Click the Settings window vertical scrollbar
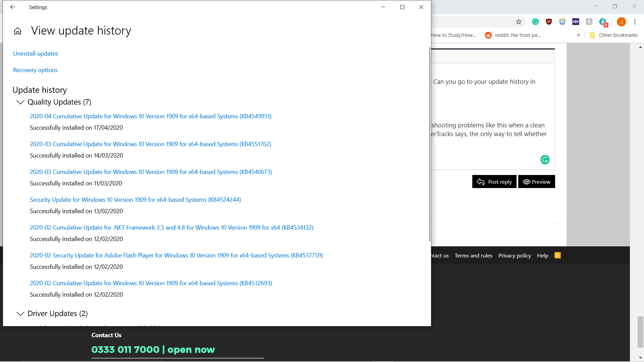 [x=430, y=144]
